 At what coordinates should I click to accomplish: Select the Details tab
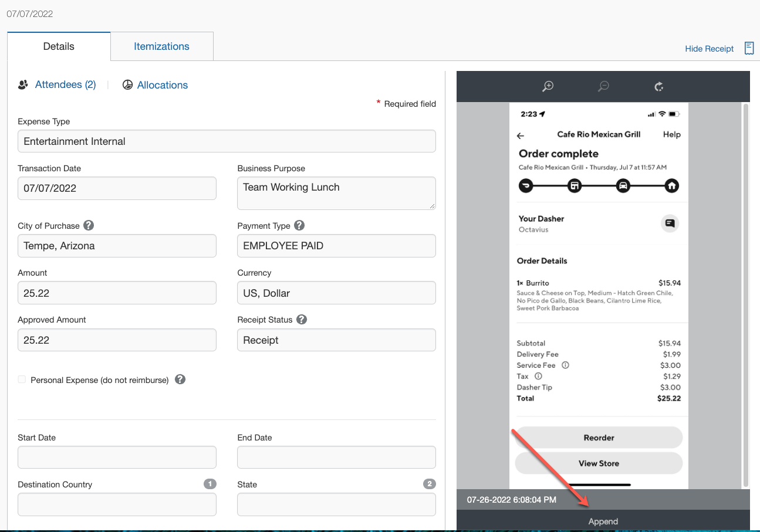pos(58,46)
